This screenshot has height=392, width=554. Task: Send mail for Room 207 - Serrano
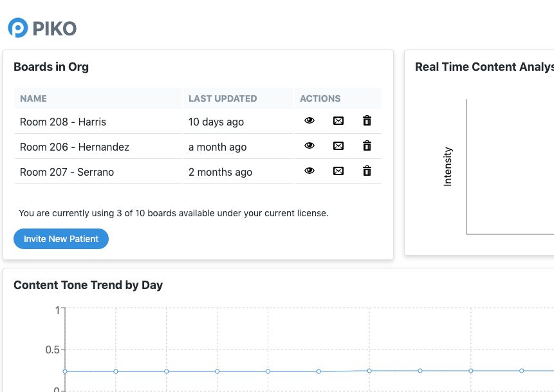pos(338,171)
